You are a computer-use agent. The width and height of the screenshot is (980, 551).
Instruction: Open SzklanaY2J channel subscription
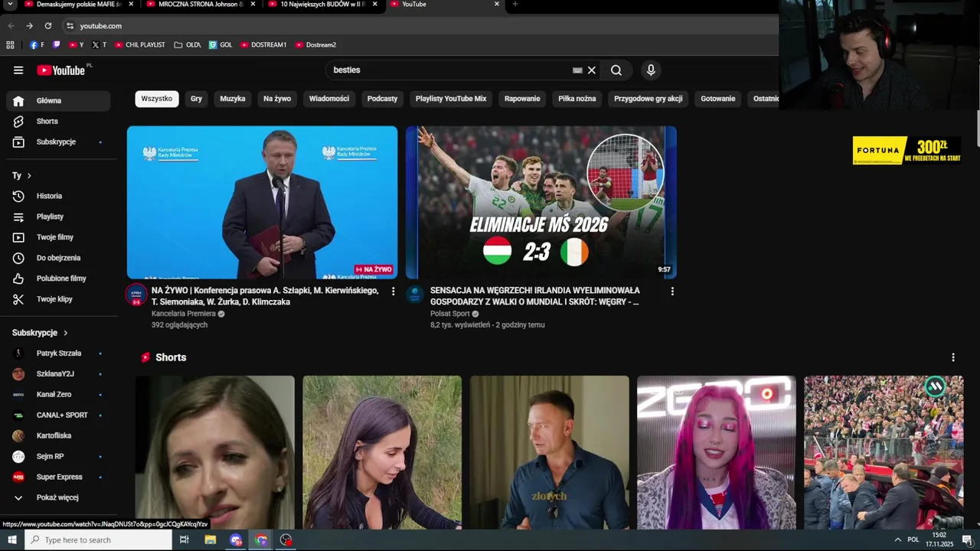coord(58,374)
